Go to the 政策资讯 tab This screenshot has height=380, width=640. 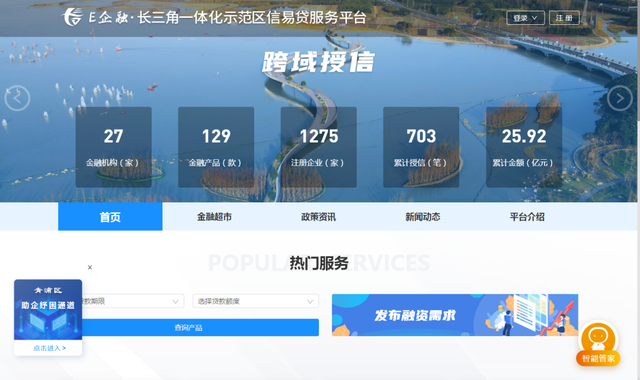pos(318,217)
